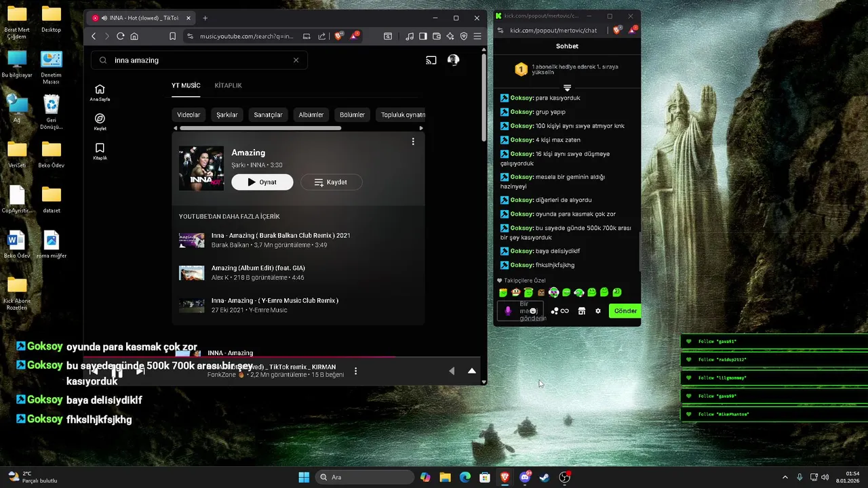The image size is (868, 488).
Task: Show hidden system tray icons chevron
Action: tap(785, 477)
